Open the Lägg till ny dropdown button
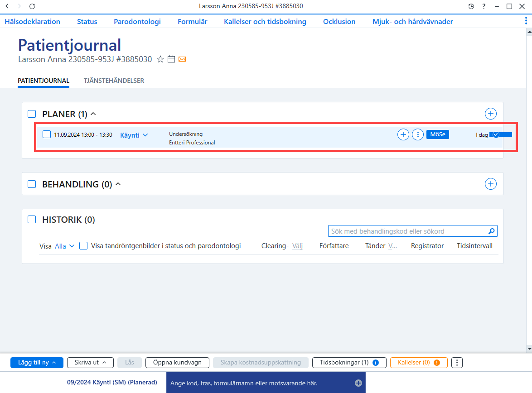The height and width of the screenshot is (393, 532). click(37, 363)
